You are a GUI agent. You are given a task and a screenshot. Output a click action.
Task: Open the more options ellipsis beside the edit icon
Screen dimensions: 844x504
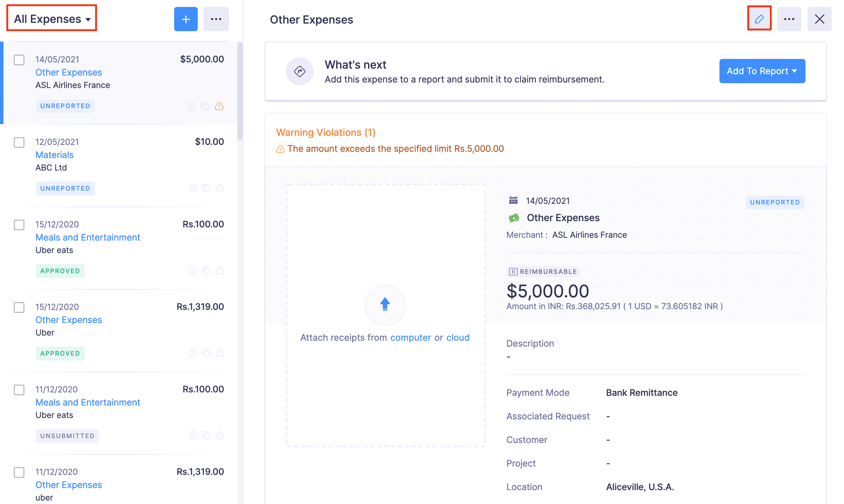789,19
